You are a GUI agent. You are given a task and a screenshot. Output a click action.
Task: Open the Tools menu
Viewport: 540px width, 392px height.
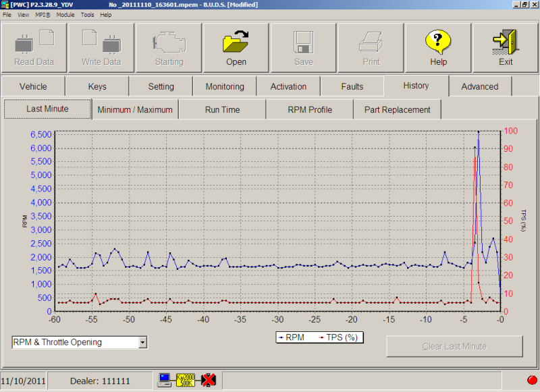[88, 15]
